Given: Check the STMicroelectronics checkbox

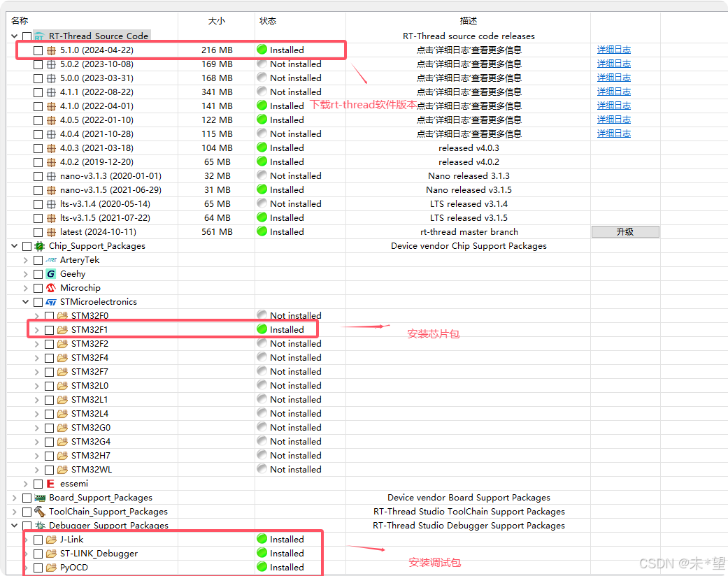Looking at the screenshot, I should [x=38, y=302].
